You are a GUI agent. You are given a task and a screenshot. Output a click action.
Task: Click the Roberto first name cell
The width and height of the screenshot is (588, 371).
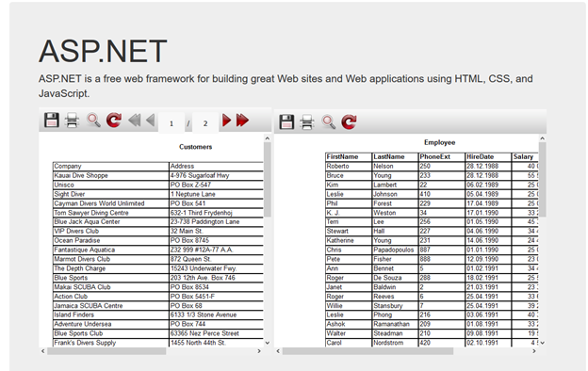[349, 166]
